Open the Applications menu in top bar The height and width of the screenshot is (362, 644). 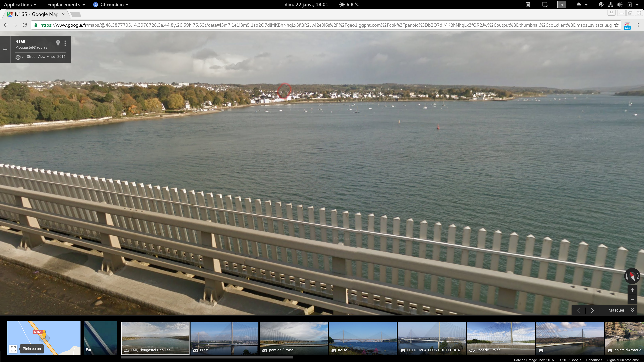(x=20, y=5)
